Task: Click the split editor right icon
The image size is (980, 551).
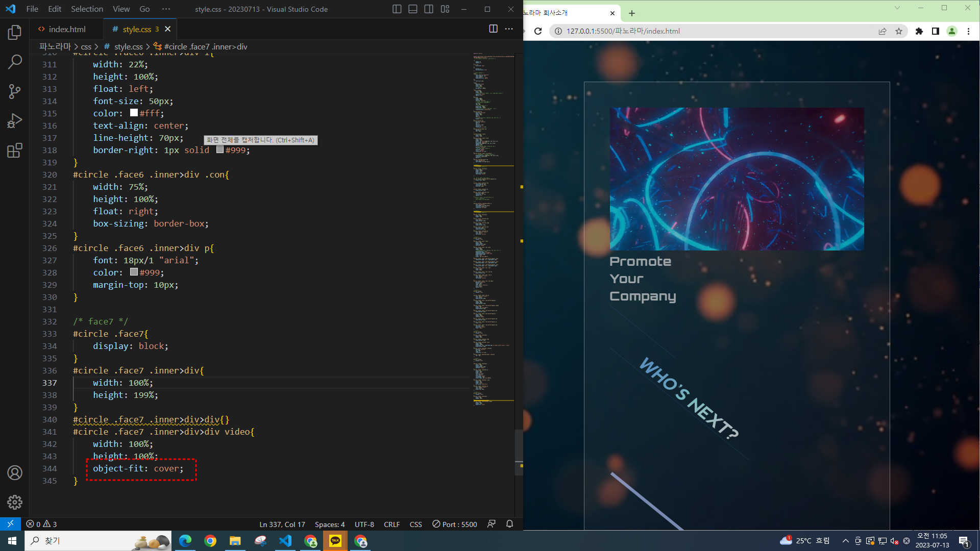Action: click(x=493, y=29)
